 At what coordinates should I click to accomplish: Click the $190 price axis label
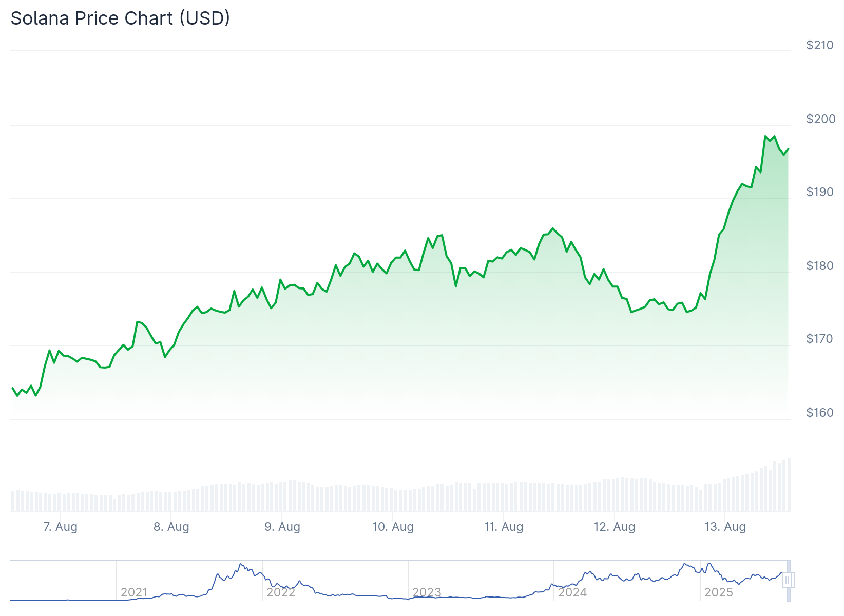[x=820, y=192]
